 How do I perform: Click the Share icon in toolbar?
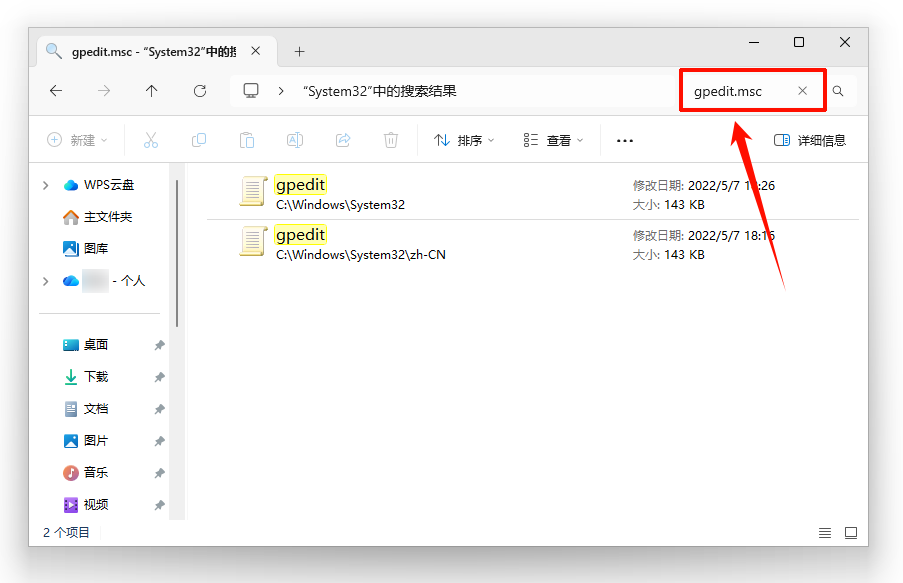(x=343, y=140)
